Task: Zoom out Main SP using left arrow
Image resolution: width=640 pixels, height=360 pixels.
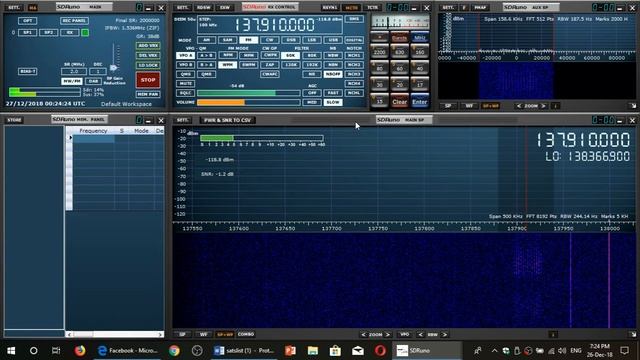Action: [363, 334]
